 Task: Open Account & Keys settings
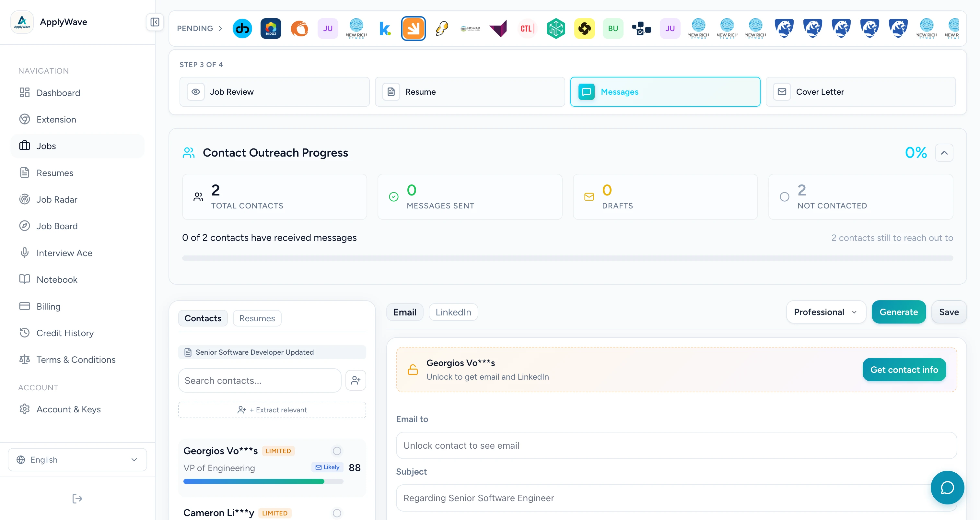[x=77, y=409]
